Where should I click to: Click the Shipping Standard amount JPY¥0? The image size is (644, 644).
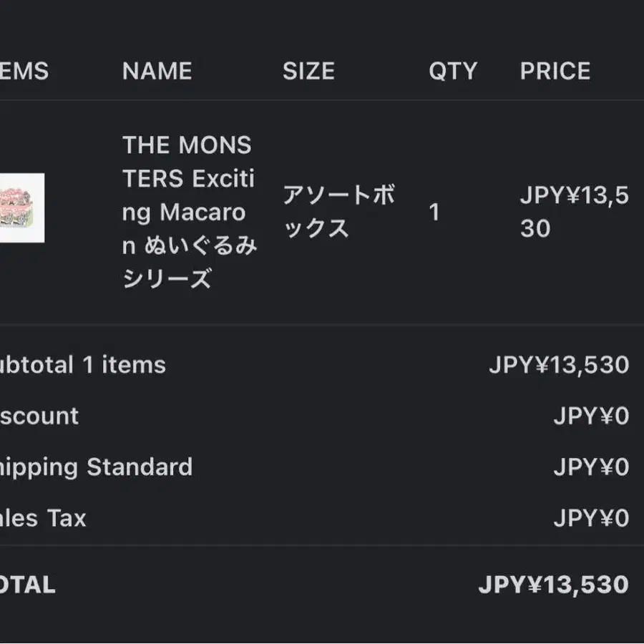pyautogui.click(x=592, y=467)
